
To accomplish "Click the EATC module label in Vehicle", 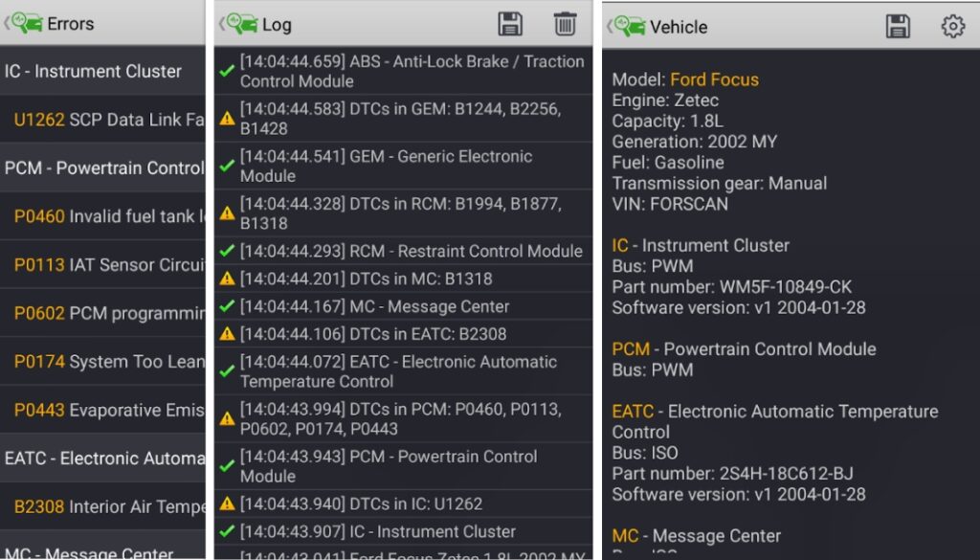I will [633, 412].
